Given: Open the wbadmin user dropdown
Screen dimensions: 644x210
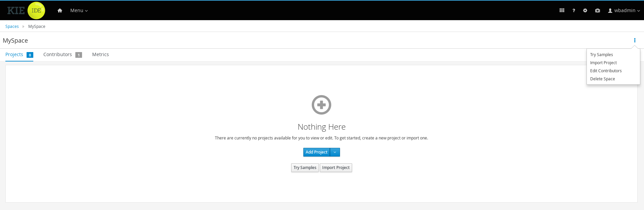Looking at the screenshot, I should tap(624, 10).
